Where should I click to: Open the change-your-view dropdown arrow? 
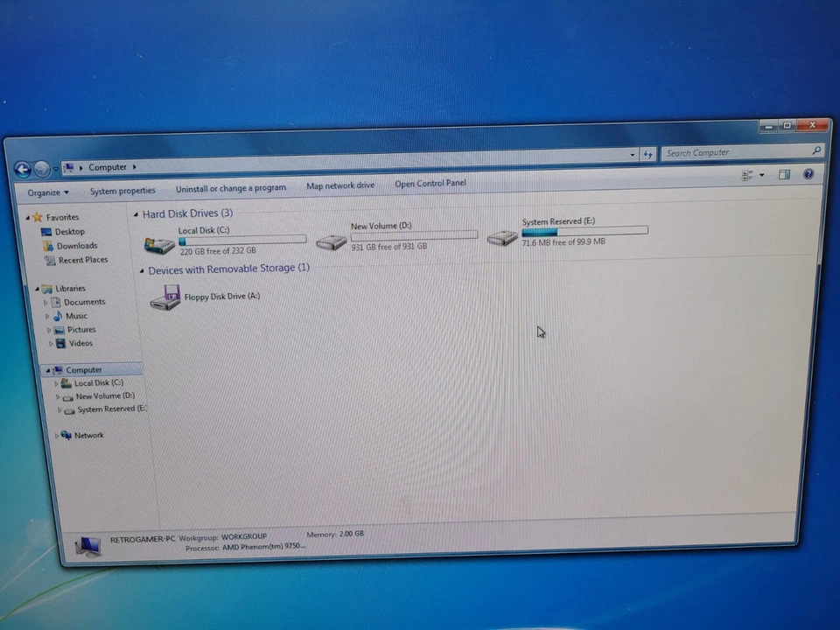[759, 174]
